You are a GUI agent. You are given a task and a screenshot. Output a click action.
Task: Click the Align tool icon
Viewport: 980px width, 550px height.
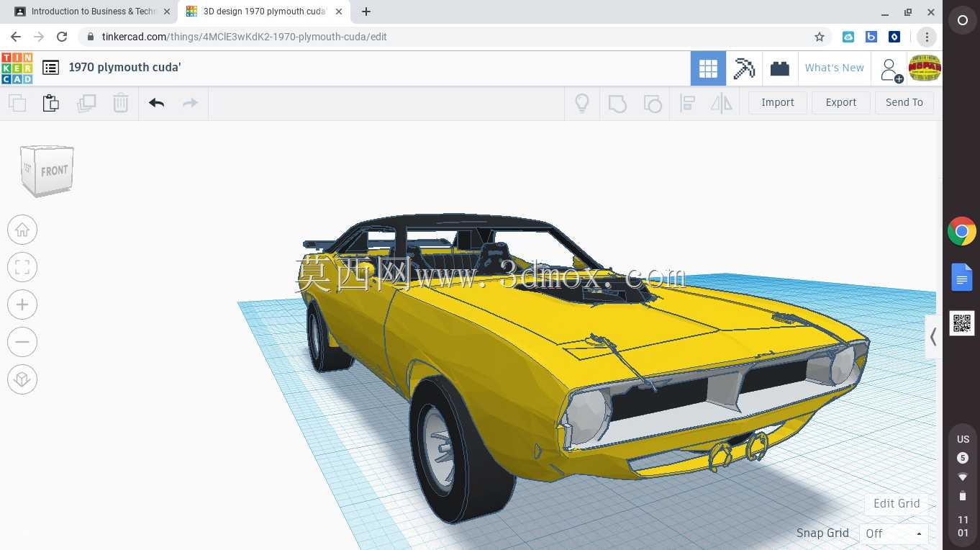[688, 103]
